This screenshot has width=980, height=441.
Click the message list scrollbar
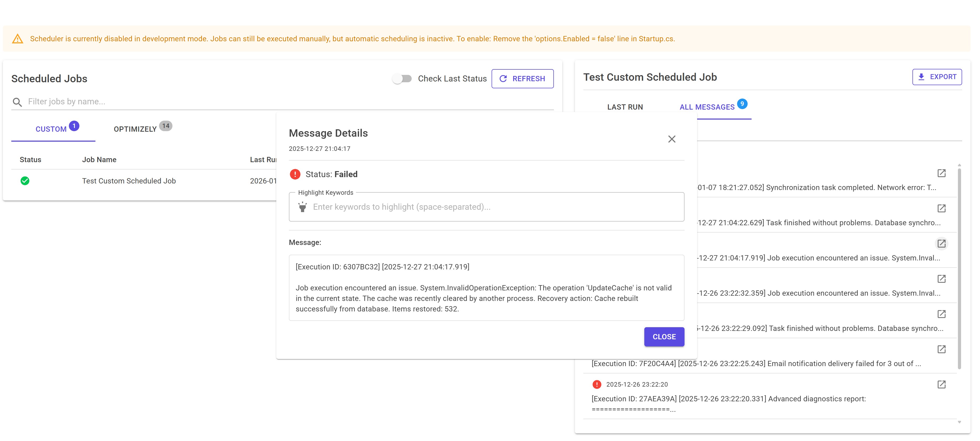[x=959, y=266]
